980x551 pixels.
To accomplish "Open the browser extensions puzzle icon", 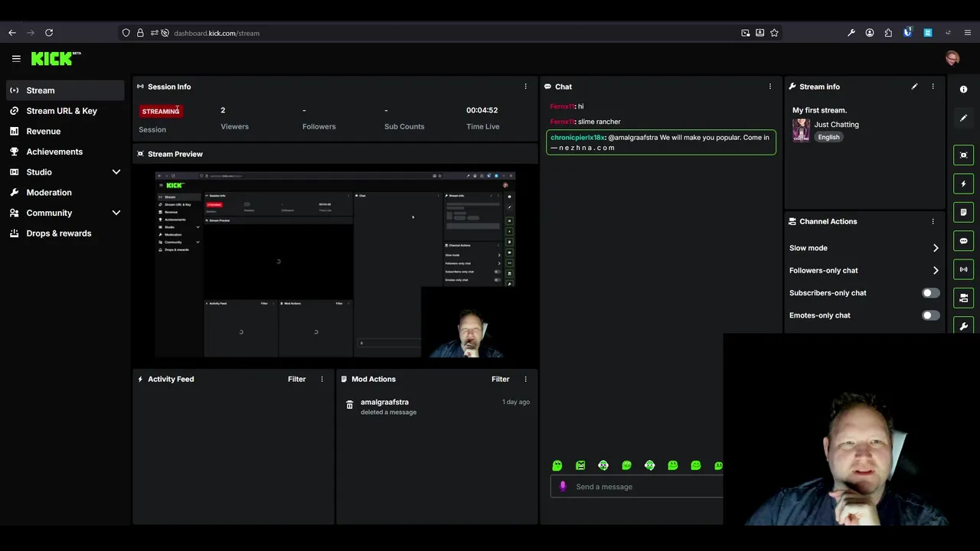I will tap(888, 33).
